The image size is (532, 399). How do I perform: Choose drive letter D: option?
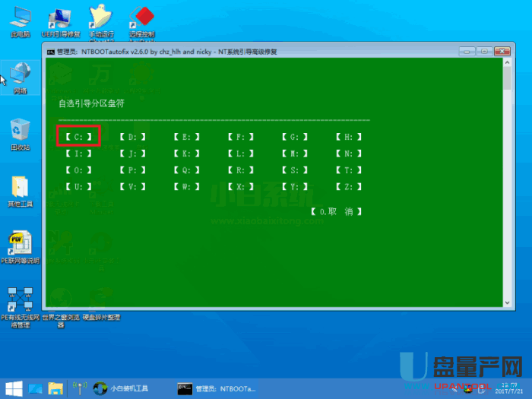[132, 137]
